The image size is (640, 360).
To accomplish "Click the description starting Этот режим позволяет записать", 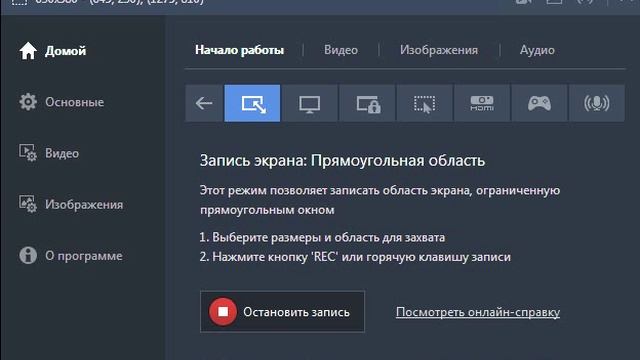I will (380, 200).
